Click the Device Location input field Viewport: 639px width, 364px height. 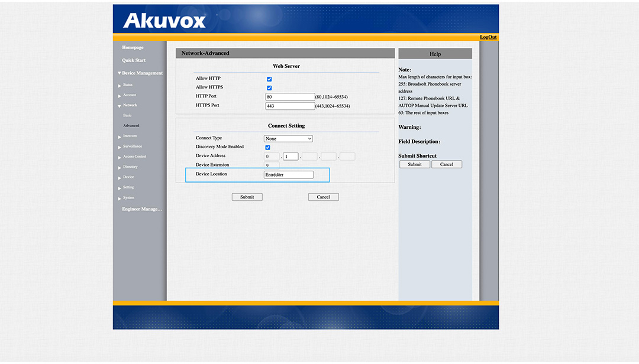[x=289, y=175]
